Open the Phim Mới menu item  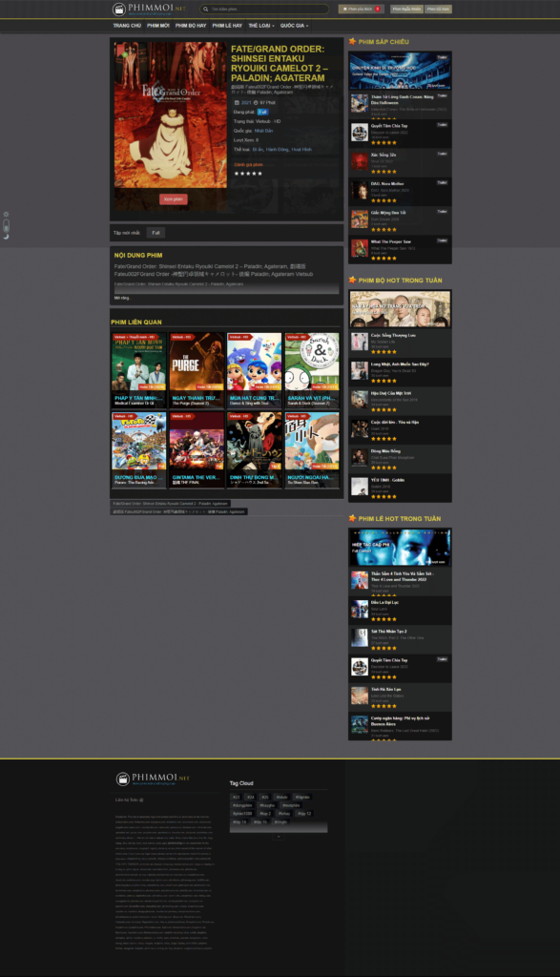click(x=158, y=26)
